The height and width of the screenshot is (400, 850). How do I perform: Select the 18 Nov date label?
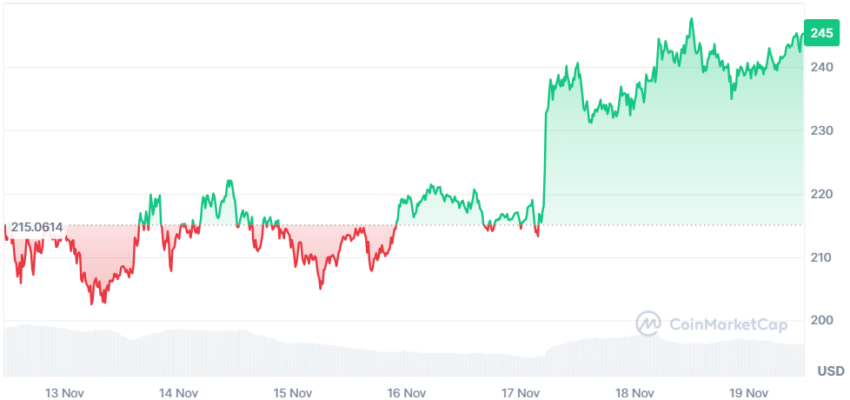(x=635, y=392)
